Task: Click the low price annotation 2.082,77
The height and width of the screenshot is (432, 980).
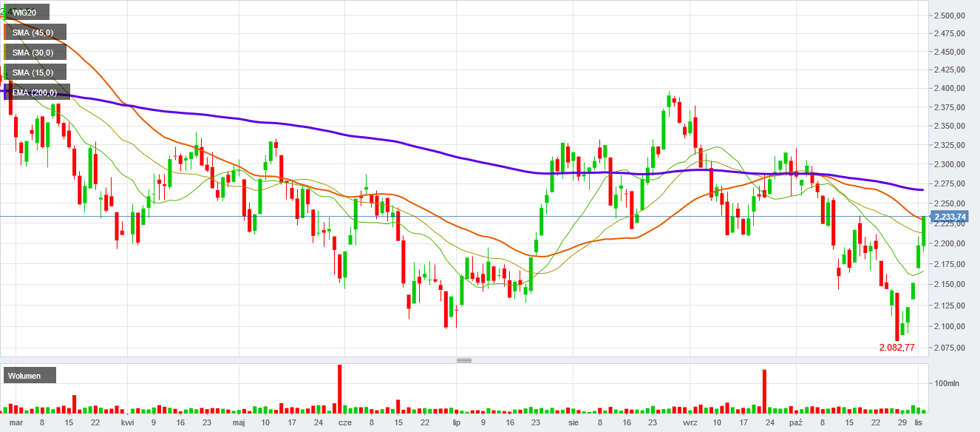Action: point(897,348)
